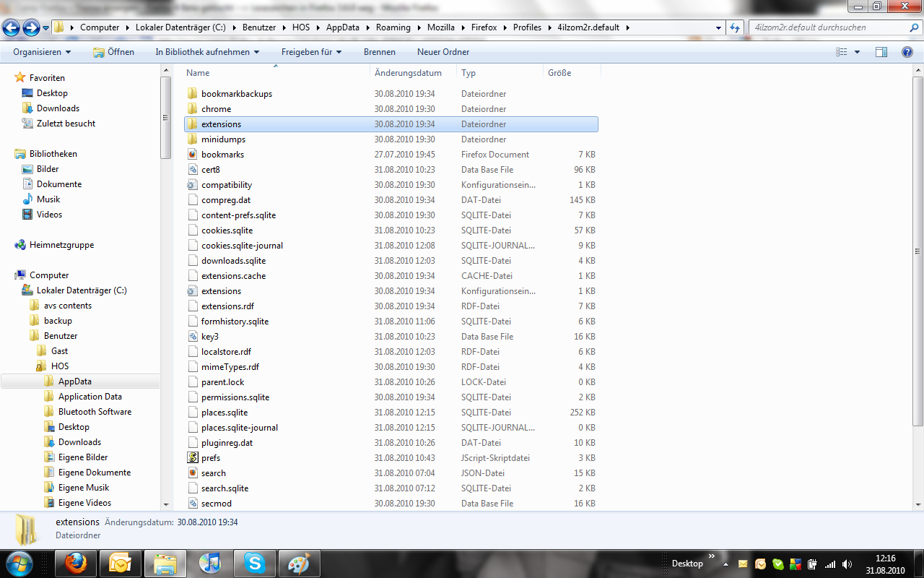
Task: Select Heimnetzgruppe in the navigation pane
Action: (61, 245)
